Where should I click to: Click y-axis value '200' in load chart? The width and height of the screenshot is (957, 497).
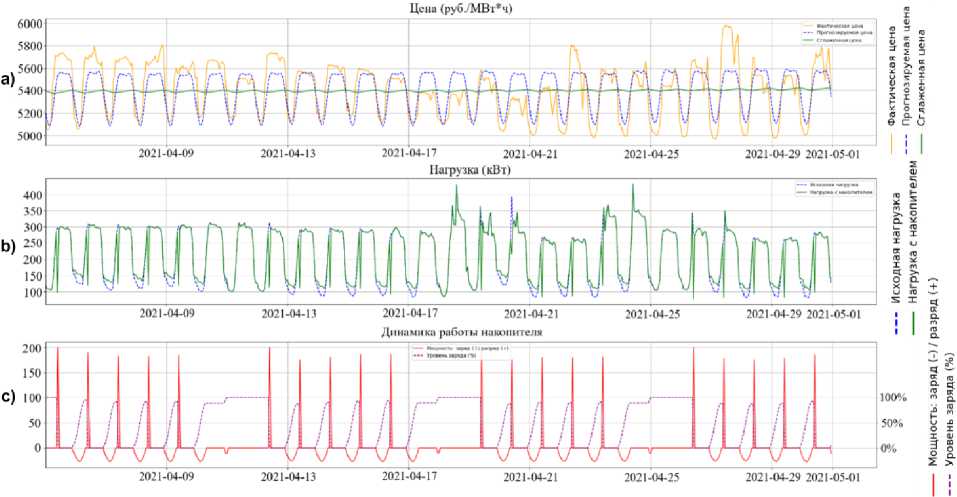[34, 259]
